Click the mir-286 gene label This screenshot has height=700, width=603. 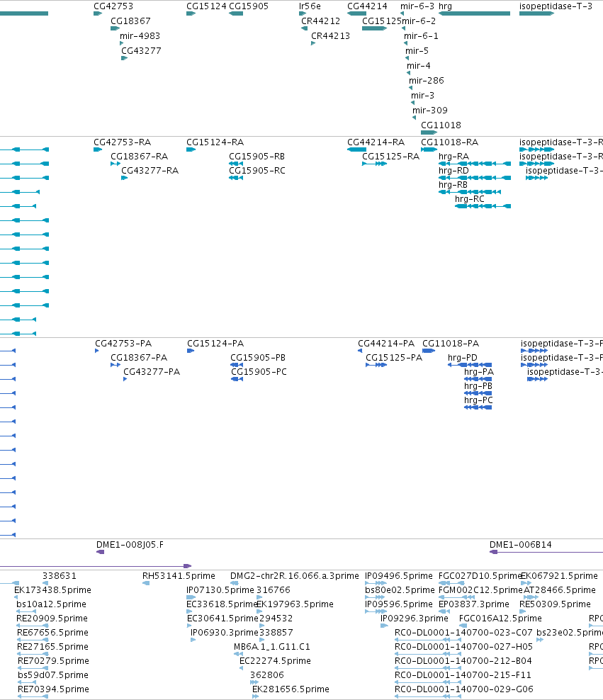pyautogui.click(x=427, y=80)
